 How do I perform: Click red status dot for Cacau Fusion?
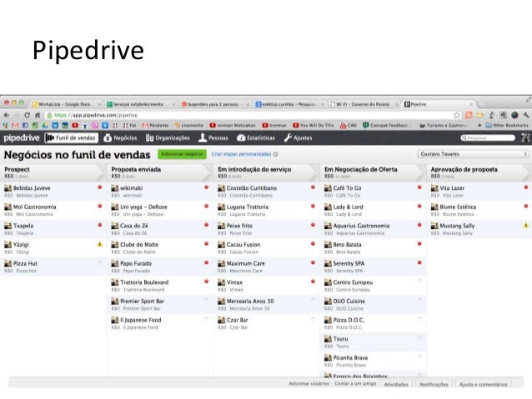(x=313, y=244)
